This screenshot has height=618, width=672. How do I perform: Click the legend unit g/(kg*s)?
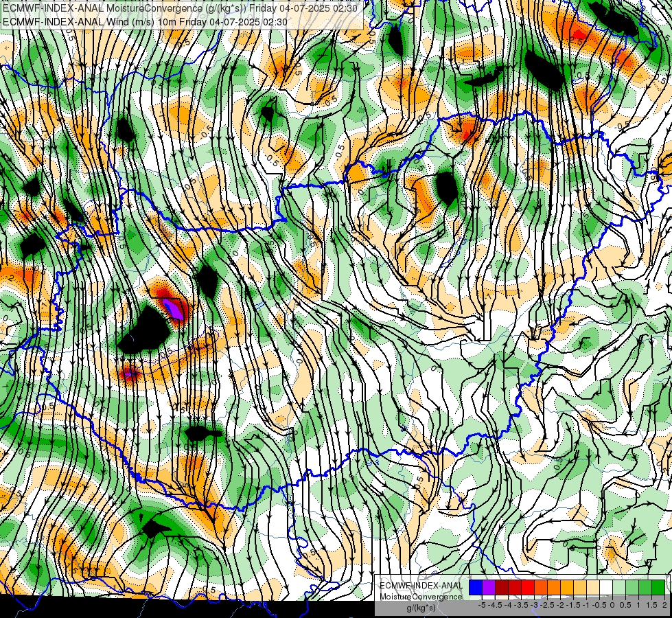coord(421,608)
